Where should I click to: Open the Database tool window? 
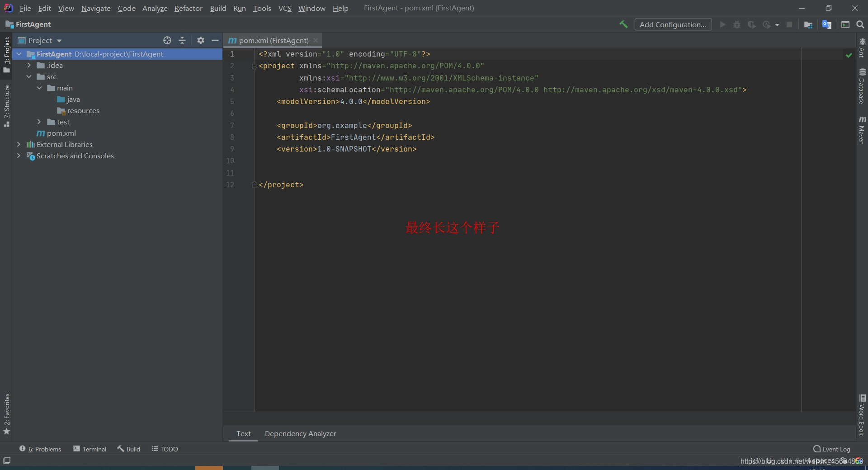pos(862,86)
